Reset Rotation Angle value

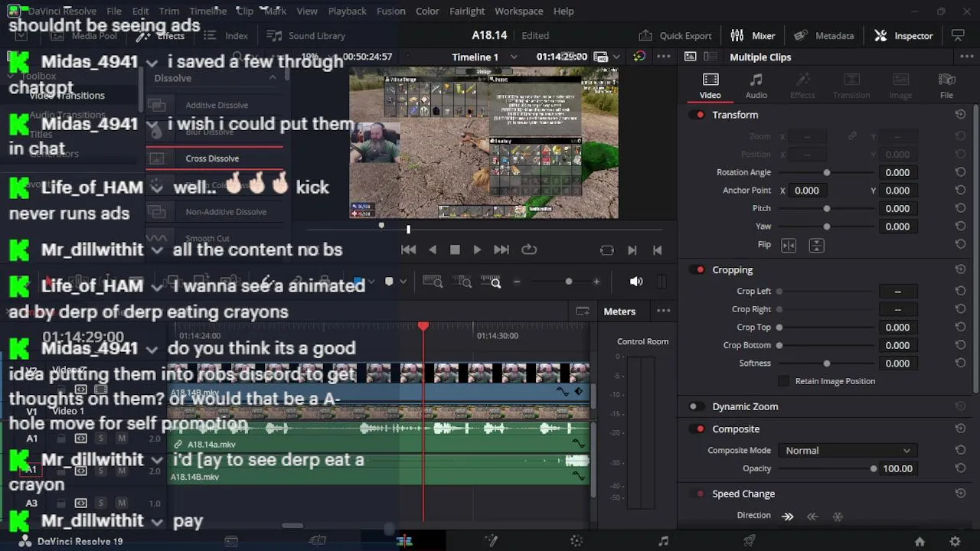point(960,173)
